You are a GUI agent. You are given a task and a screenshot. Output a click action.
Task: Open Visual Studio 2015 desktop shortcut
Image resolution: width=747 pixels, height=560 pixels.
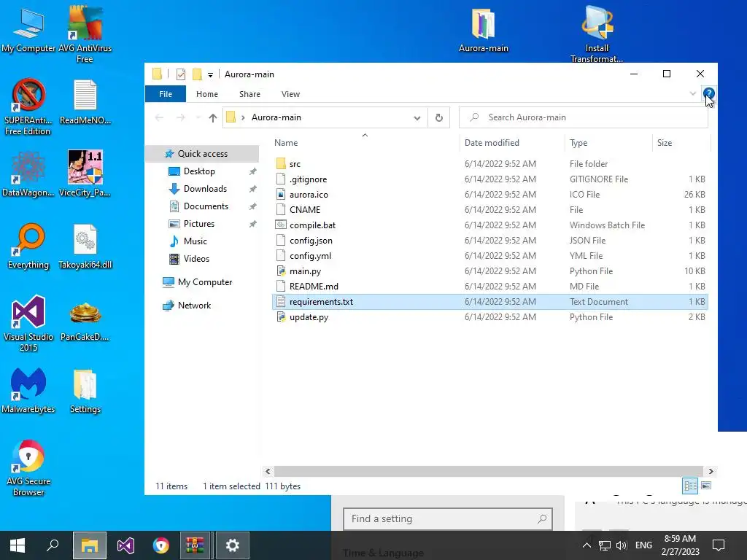click(x=28, y=323)
